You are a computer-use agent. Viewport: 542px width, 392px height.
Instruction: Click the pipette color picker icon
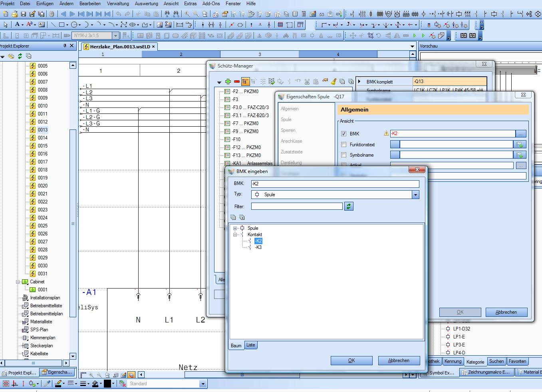[47, 384]
